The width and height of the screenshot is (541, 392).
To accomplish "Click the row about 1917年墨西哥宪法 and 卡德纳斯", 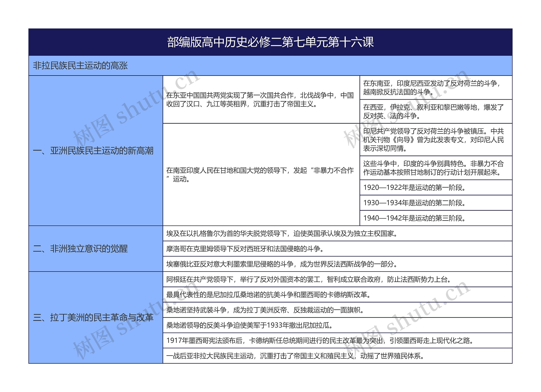I will point(337,340).
